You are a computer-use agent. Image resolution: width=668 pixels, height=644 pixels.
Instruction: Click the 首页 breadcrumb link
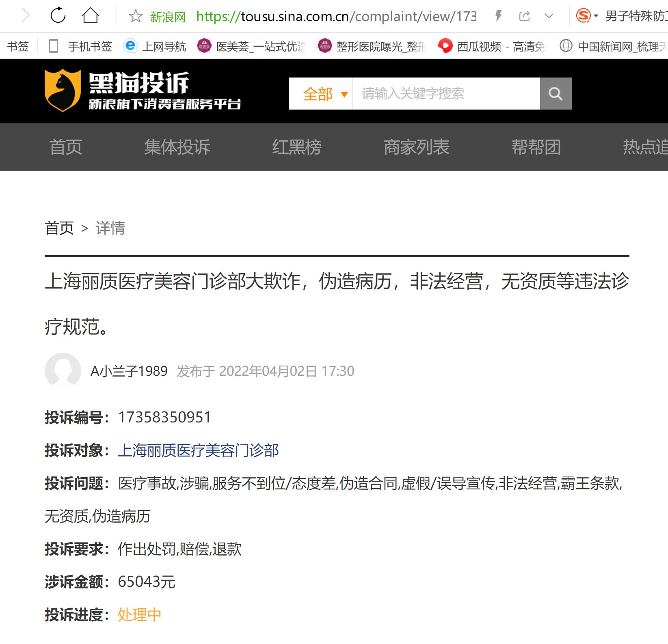(59, 228)
